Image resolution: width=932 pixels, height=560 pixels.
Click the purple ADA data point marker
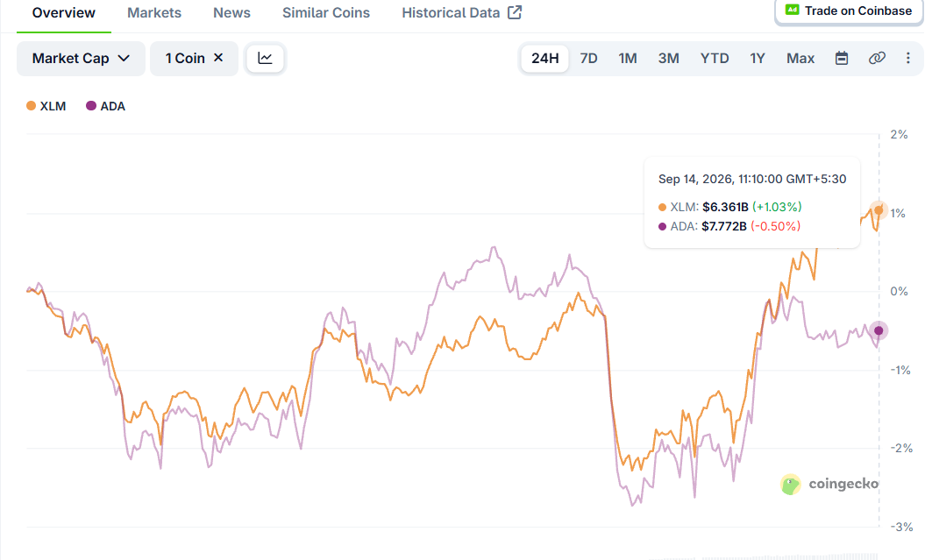tap(879, 330)
